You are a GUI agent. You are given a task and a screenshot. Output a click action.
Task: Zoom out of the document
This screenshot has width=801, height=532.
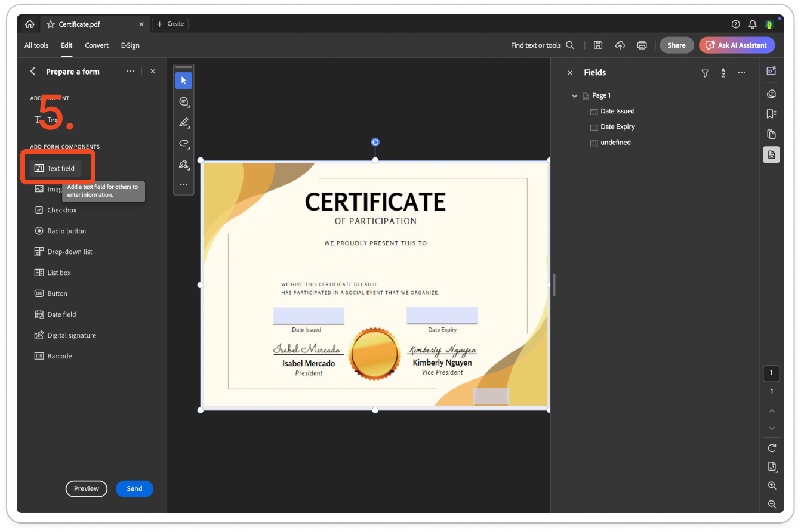[x=772, y=504]
